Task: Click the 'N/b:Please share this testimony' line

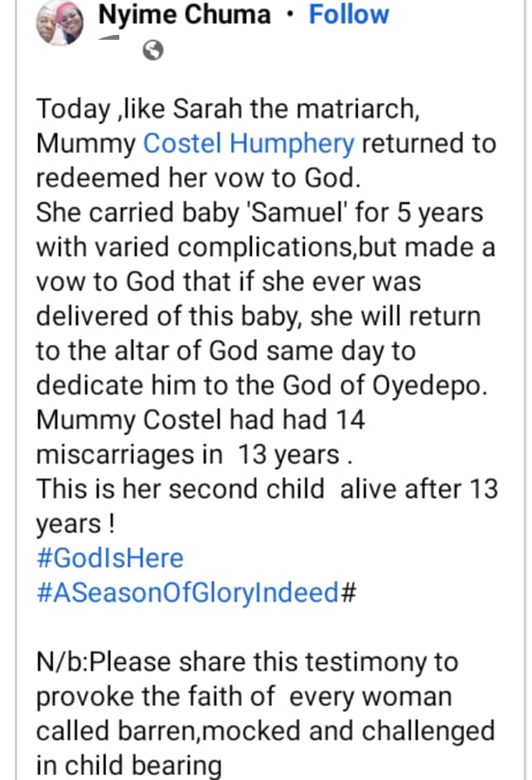Action: click(247, 662)
